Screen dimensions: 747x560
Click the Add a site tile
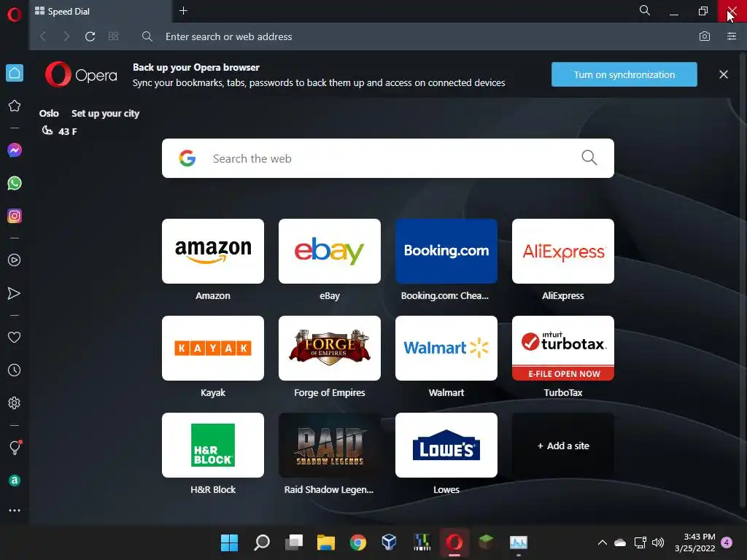tap(563, 446)
